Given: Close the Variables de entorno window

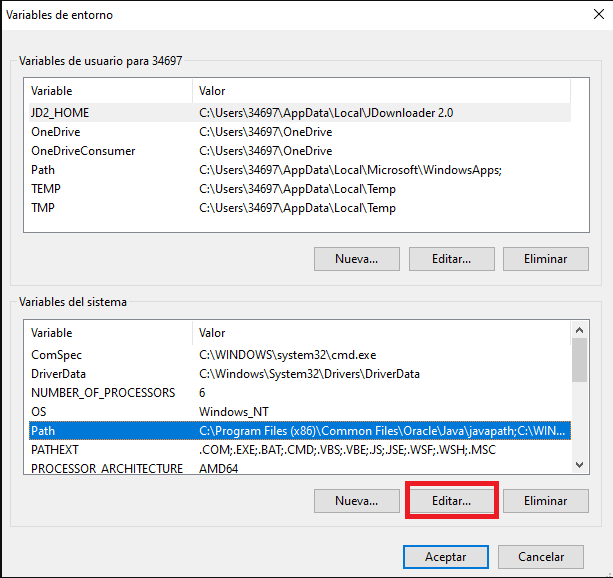Looking at the screenshot, I should click(599, 14).
